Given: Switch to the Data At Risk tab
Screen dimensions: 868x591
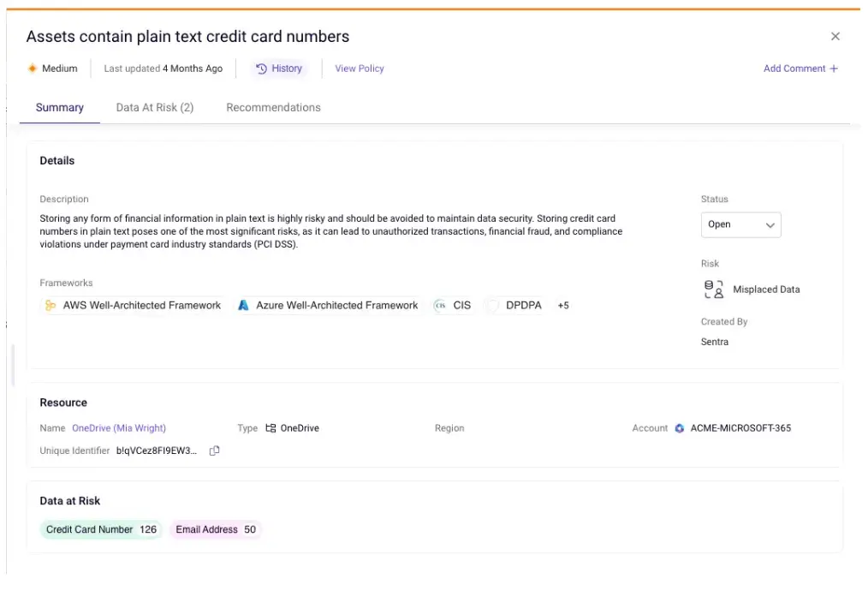Looking at the screenshot, I should coord(155,107).
